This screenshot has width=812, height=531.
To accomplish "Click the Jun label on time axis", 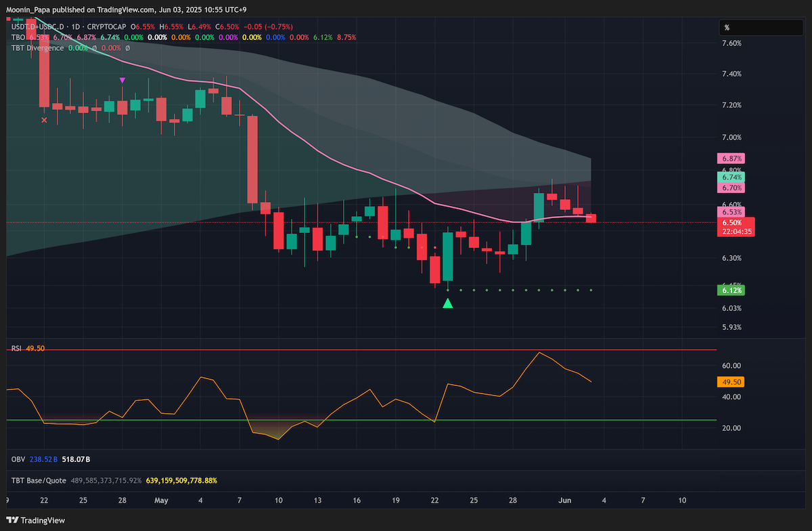I will pos(565,500).
